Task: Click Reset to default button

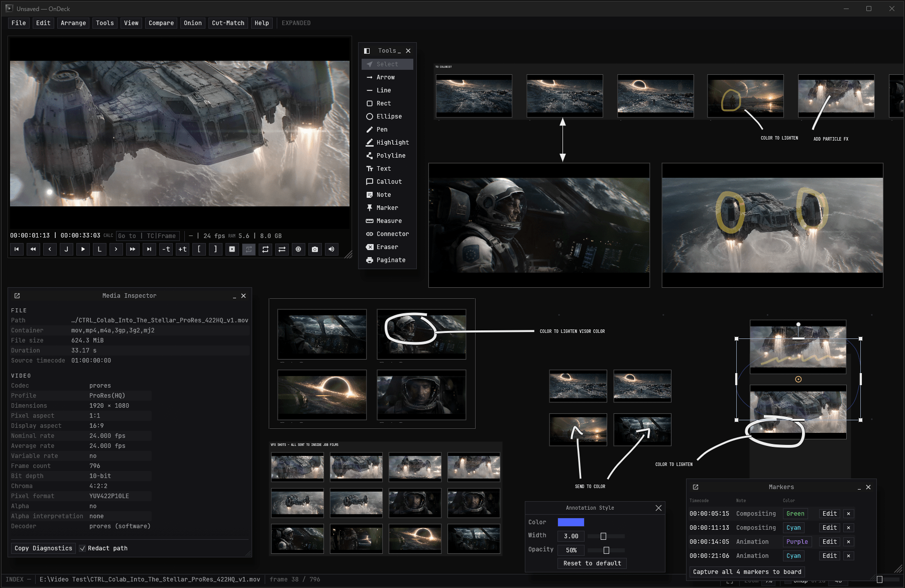Action: click(592, 563)
